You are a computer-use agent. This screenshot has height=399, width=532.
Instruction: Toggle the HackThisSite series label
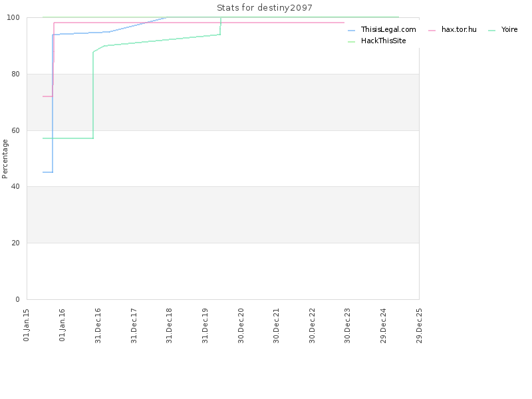[384, 41]
